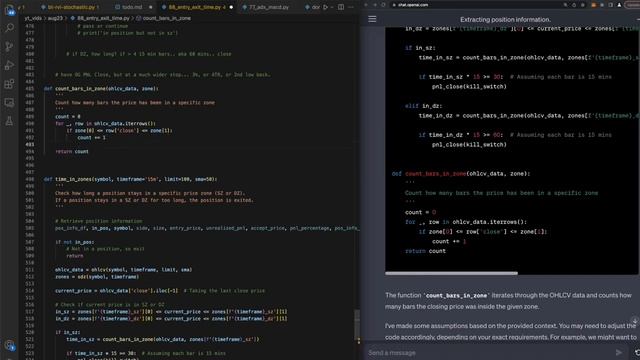The image size is (640, 360).
Task: Click the if not in_pos line
Action: pos(75,242)
